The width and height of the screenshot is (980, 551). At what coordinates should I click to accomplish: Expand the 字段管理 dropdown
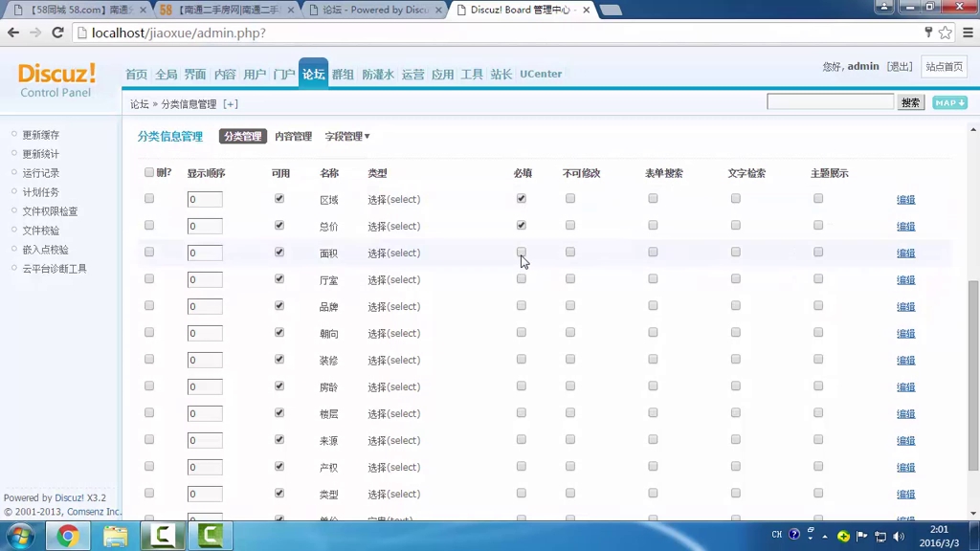(x=346, y=136)
